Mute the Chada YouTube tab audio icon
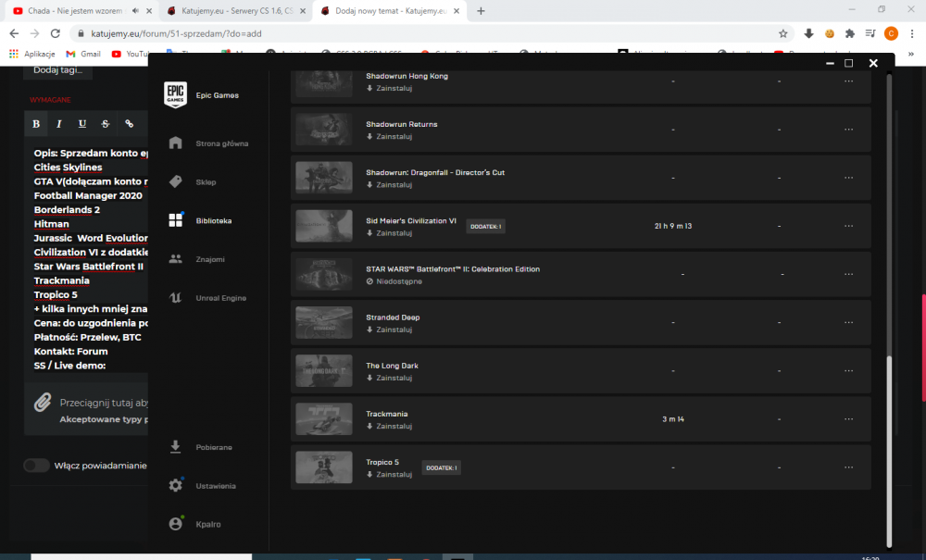The width and height of the screenshot is (926, 560). [x=136, y=10]
